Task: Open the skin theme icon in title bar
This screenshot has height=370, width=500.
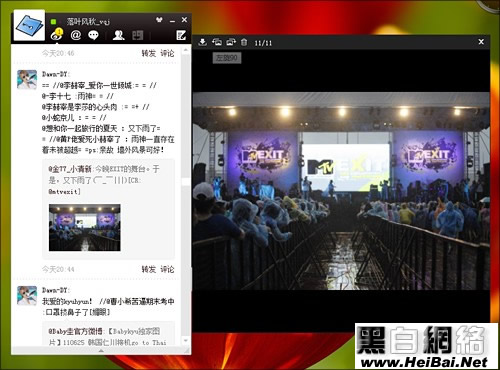Action: pos(159,20)
